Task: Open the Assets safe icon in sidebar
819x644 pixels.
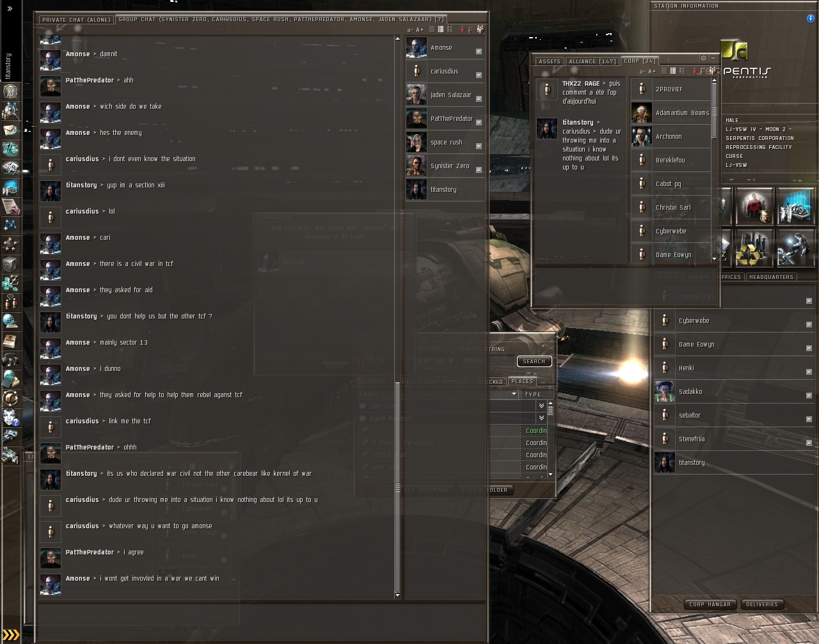Action: [10, 264]
